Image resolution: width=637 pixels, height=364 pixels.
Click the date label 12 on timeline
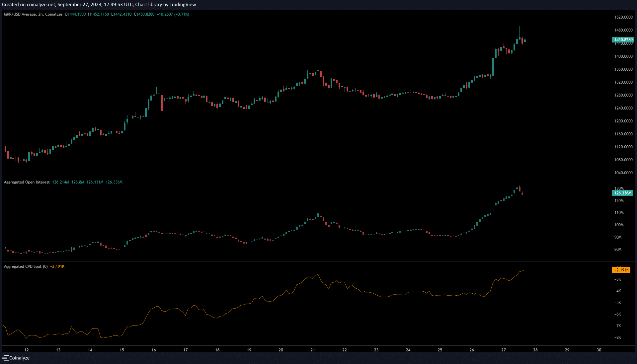[x=27, y=350]
